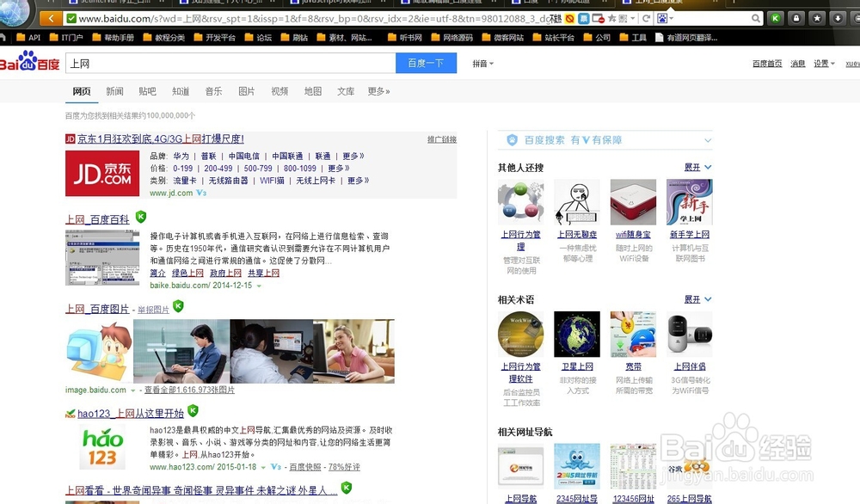Click the 百度一下 search button

[x=427, y=63]
